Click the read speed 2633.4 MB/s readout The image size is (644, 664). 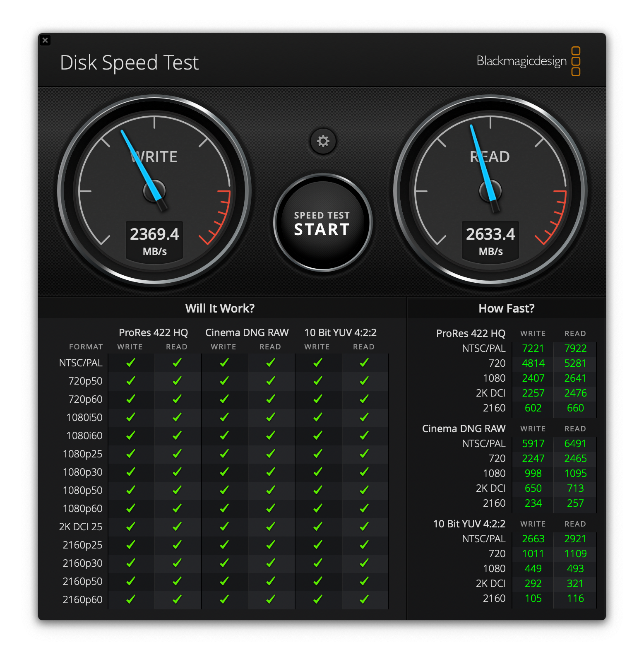490,241
